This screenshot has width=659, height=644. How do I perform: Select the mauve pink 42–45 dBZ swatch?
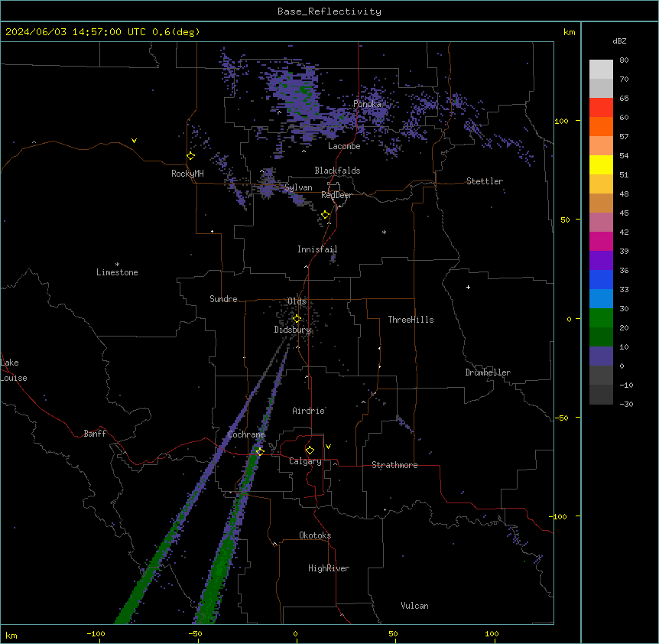point(601,223)
